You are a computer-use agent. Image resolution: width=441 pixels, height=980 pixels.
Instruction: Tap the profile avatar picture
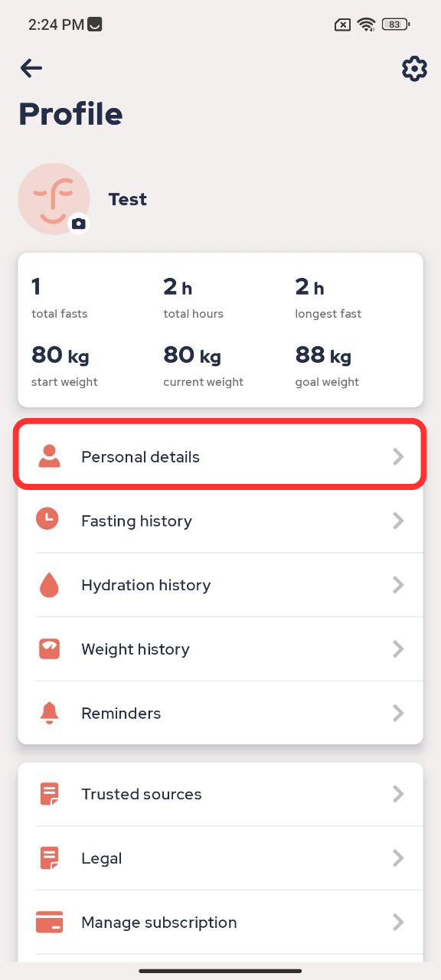point(54,199)
